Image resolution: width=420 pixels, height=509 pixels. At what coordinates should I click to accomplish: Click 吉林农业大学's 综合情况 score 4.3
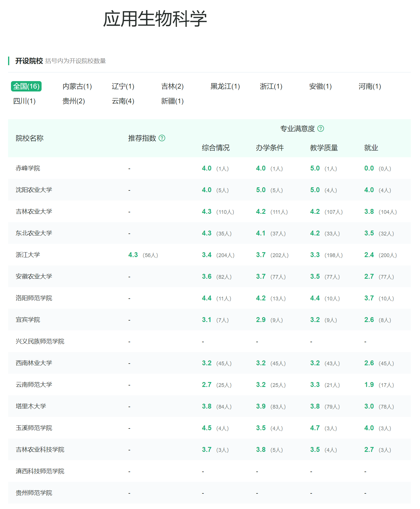coord(207,212)
